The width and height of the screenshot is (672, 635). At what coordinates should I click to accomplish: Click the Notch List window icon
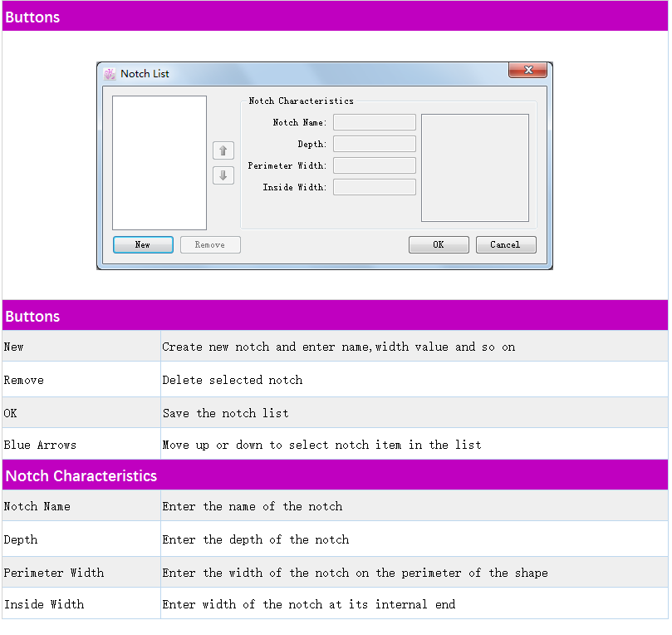click(110, 74)
